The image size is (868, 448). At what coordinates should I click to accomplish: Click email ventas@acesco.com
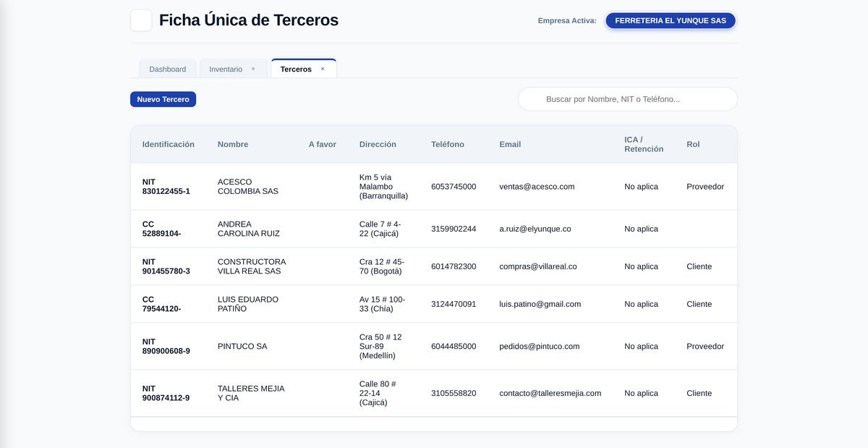[537, 187]
